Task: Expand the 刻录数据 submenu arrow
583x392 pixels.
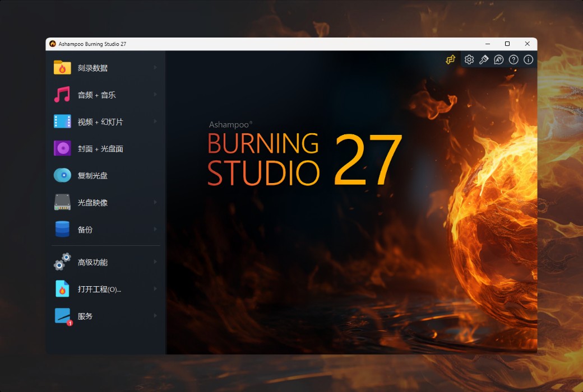Action: click(x=156, y=67)
